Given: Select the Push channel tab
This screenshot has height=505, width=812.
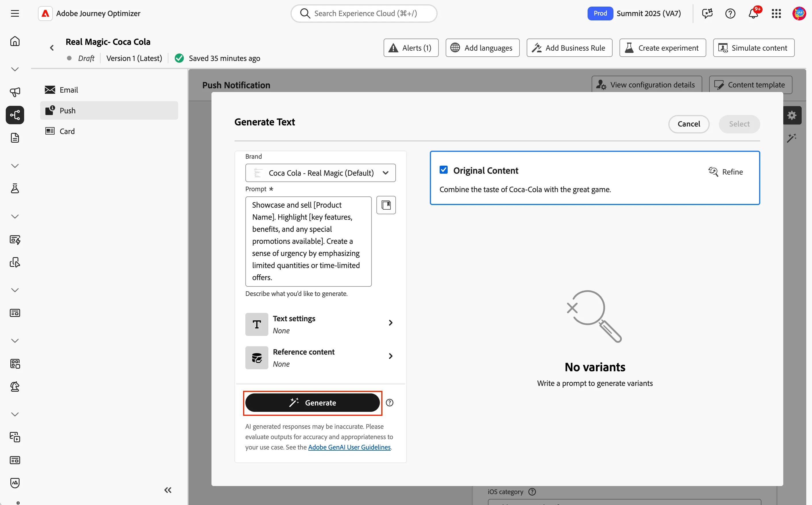Looking at the screenshot, I should tap(109, 110).
